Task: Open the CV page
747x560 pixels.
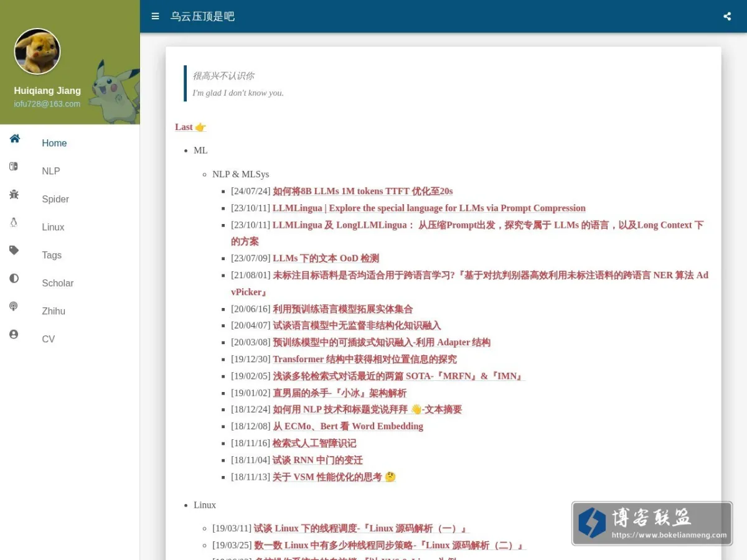Action: click(49, 339)
